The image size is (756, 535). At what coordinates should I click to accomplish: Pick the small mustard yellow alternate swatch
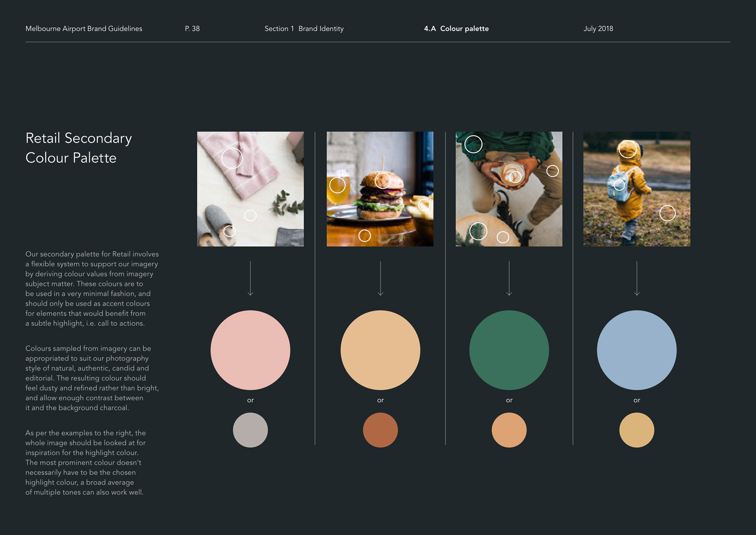(637, 430)
